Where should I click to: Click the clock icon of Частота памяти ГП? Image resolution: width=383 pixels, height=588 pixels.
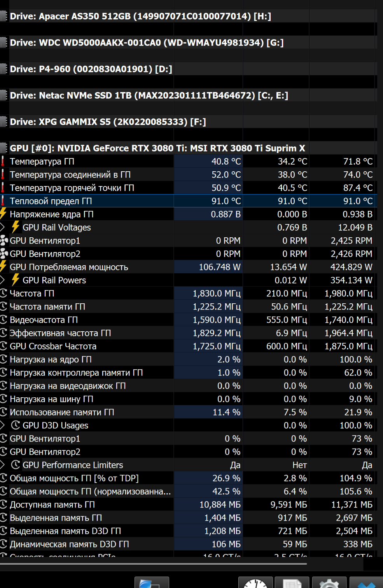(3, 306)
